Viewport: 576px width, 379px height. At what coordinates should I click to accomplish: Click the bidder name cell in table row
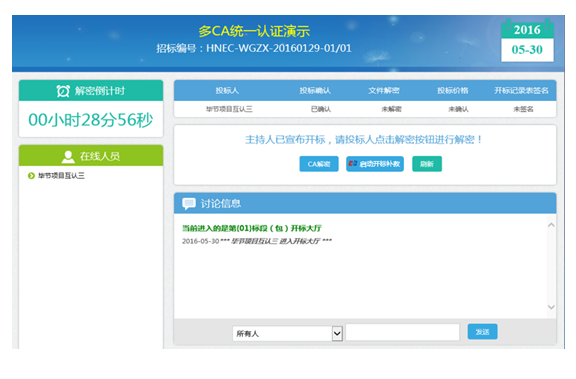[x=229, y=109]
